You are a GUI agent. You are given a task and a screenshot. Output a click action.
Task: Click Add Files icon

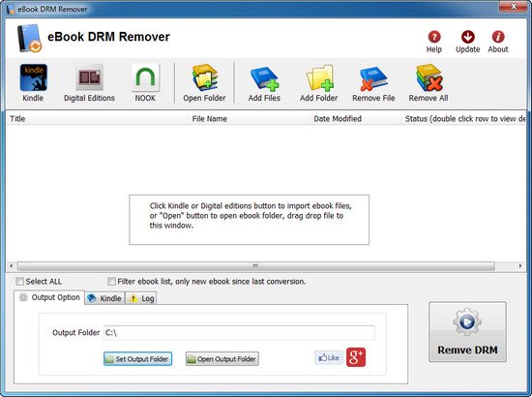point(264,78)
